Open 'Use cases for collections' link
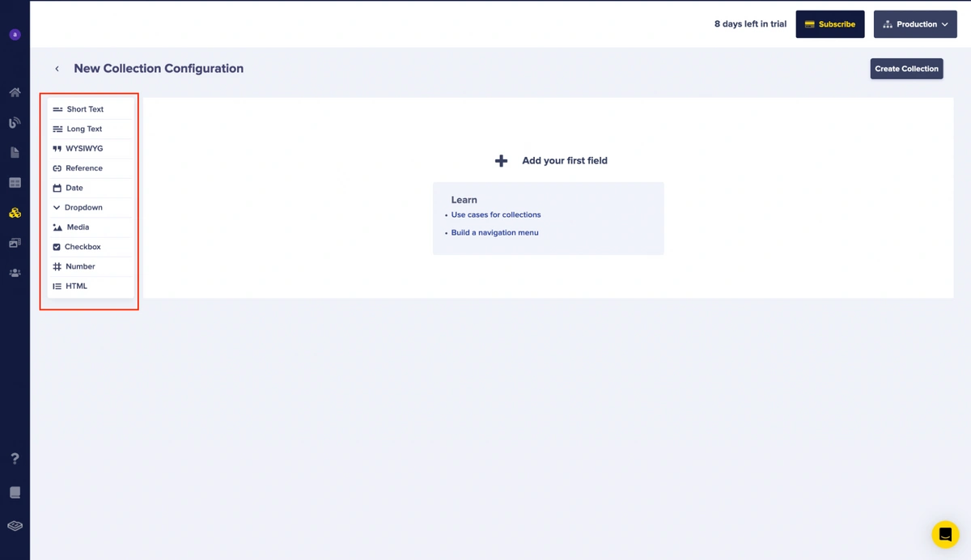The image size is (971, 560). click(x=496, y=215)
